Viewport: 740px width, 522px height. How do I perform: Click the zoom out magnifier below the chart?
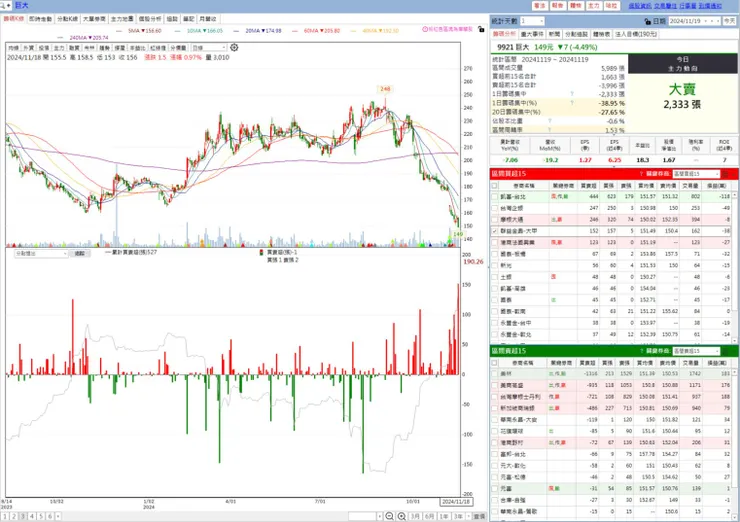pyautogui.click(x=389, y=516)
